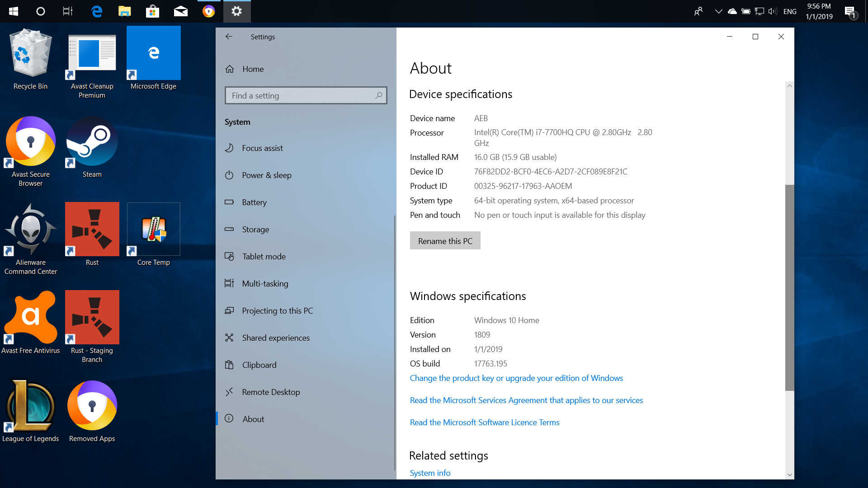868x488 pixels.
Task: Select the About section in sidebar
Action: pos(253,419)
